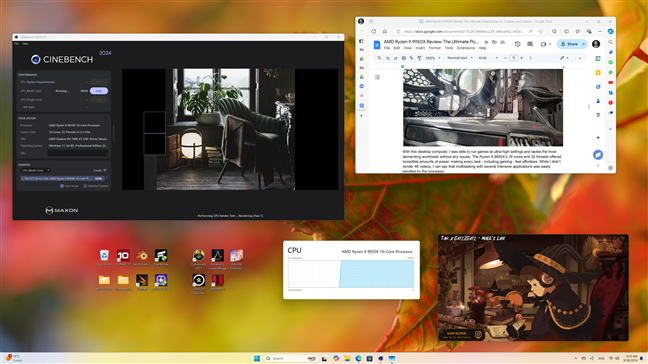This screenshot has width=648, height=364.
Task: Favorite this page star in address bar
Action: click(x=541, y=31)
